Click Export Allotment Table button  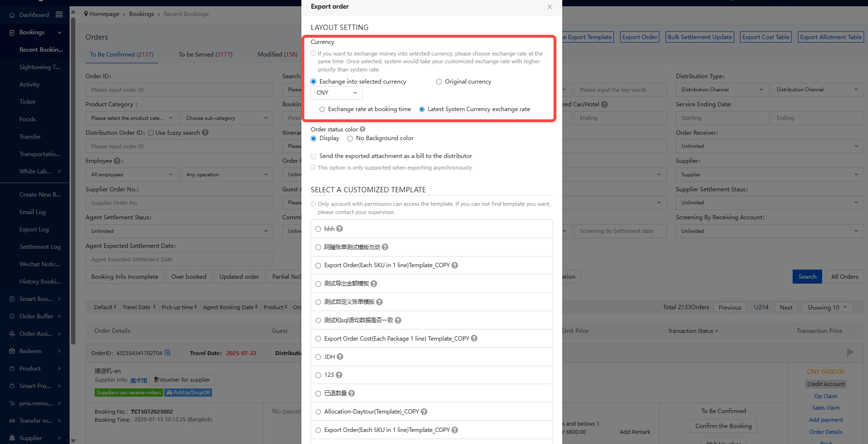click(x=830, y=37)
